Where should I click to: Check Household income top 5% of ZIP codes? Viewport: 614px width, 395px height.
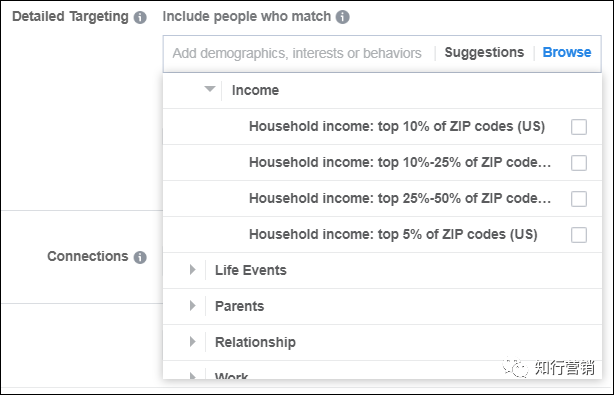[x=579, y=235]
